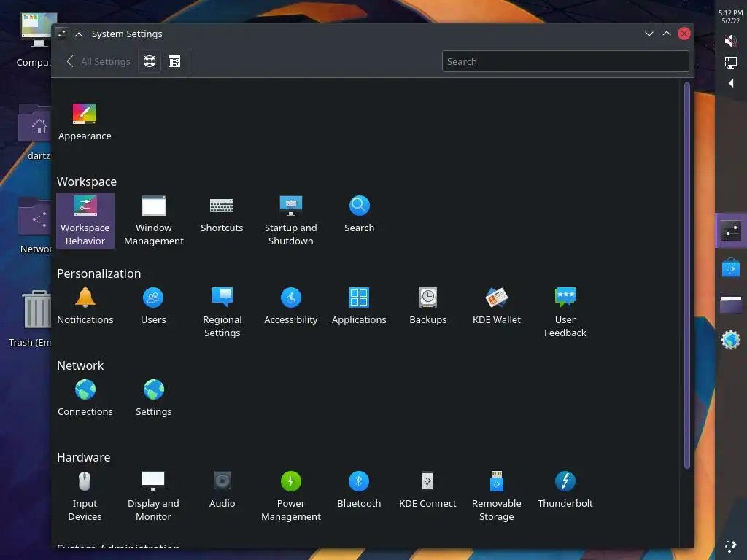The image size is (747, 560).
Task: Go back to All Settings
Action: point(98,61)
